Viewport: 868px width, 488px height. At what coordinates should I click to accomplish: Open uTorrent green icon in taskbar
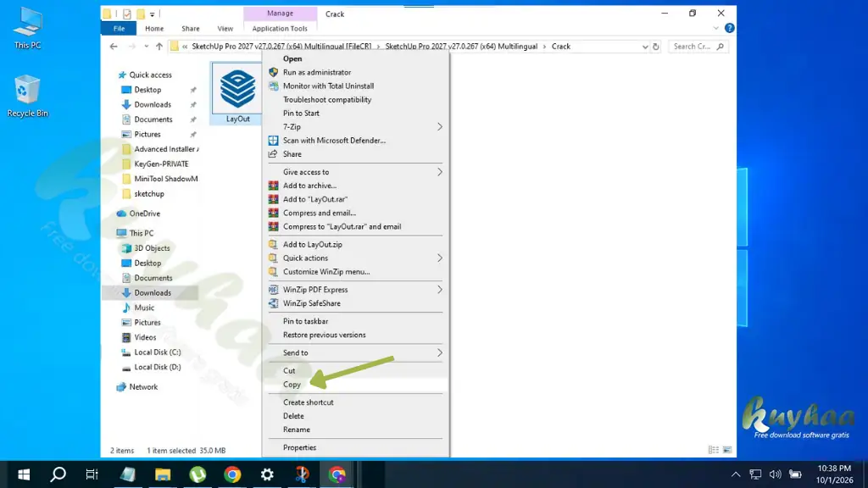tap(198, 474)
